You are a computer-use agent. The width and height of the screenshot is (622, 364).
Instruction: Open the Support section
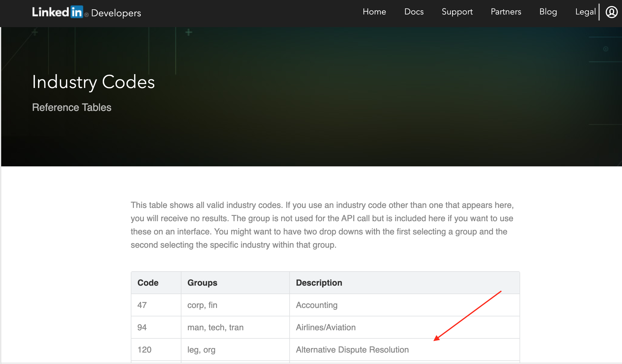click(457, 12)
